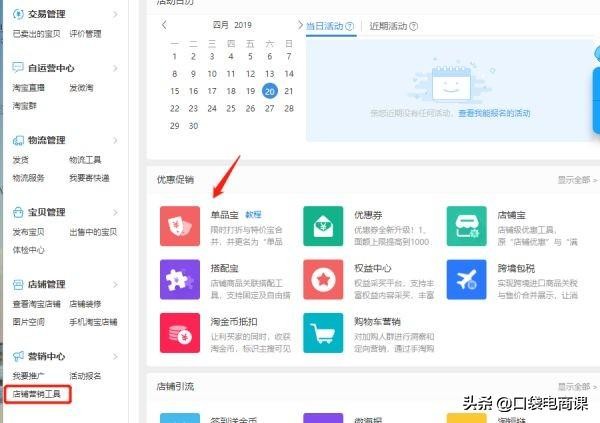
Task: Open the 淘金币抵扣 coin icon
Action: pyautogui.click(x=180, y=333)
